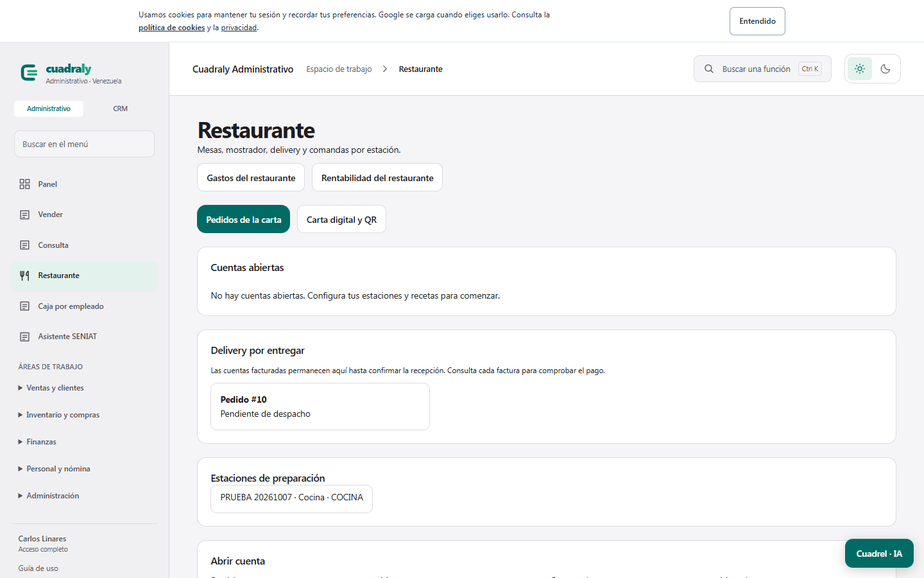Screen dimensions: 924x578
Task: Switch to dark theme moon toggle
Action: tap(886, 69)
